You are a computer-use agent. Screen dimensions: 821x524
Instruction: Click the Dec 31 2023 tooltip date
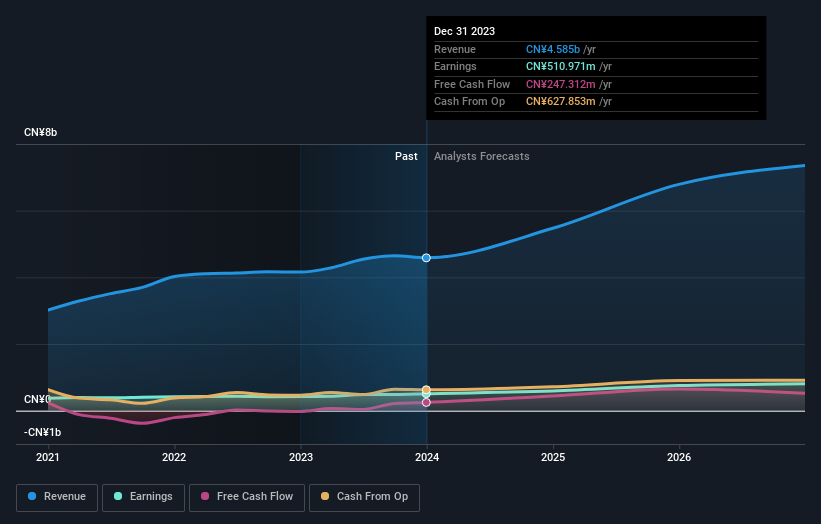(x=464, y=31)
